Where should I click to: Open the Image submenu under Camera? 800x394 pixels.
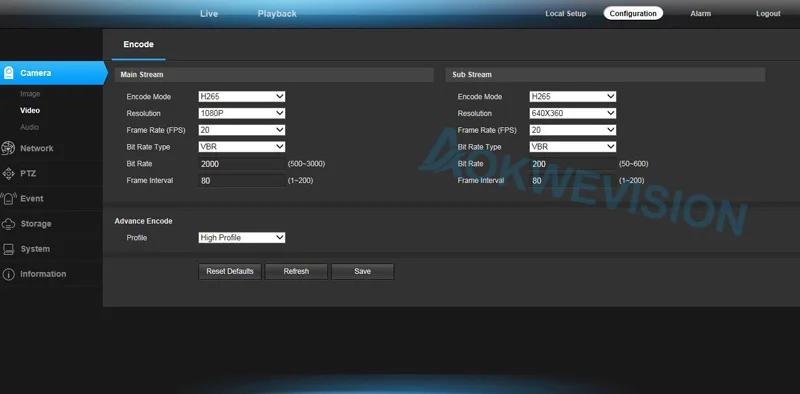tap(30, 94)
